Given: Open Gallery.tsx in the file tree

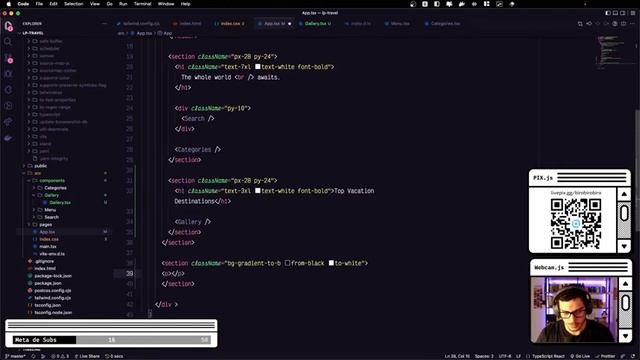Looking at the screenshot, I should pos(60,202).
